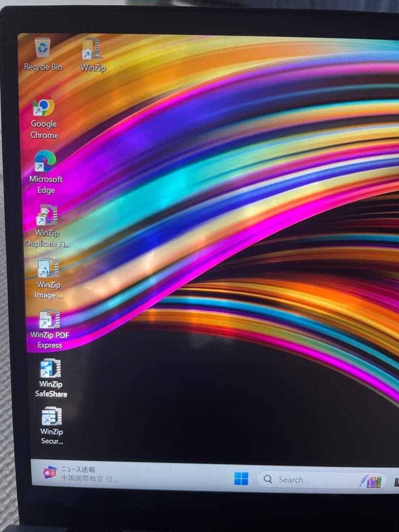Image resolution: width=399 pixels, height=532 pixels.
Task: Click the Windows Start button
Action: pos(241,478)
